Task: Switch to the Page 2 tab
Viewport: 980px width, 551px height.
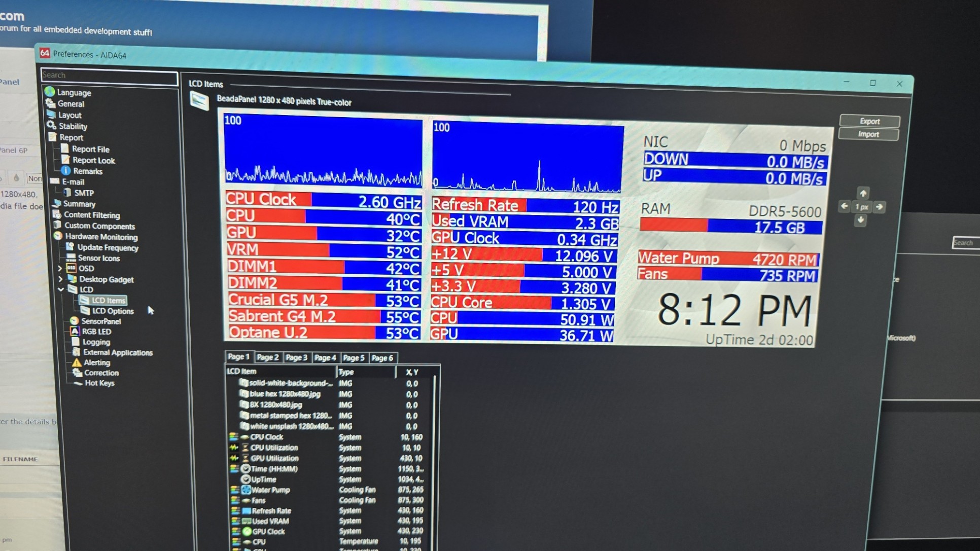Action: coord(267,357)
